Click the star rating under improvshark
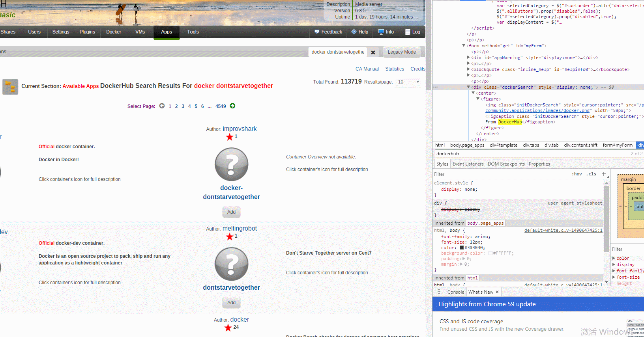The width and height of the screenshot is (644, 337). coord(230,137)
